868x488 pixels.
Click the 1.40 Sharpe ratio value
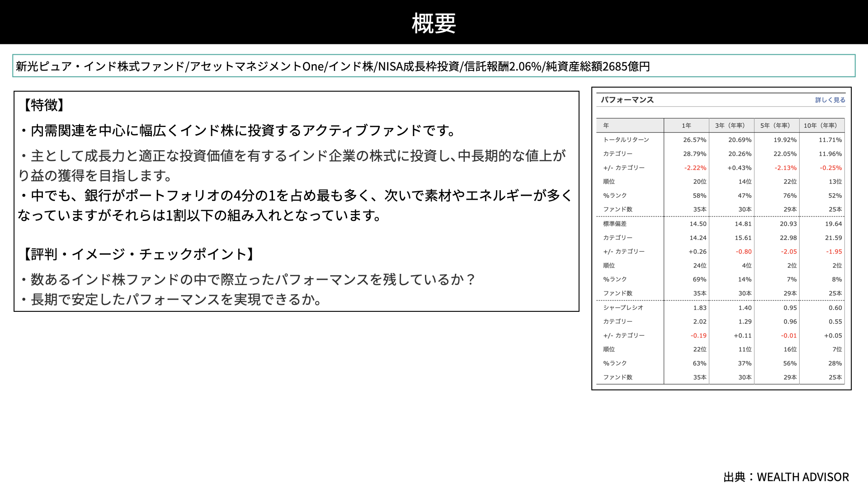tap(745, 308)
